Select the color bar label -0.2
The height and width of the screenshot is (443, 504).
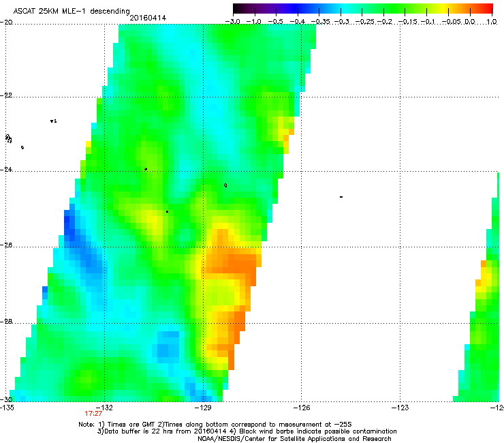tap(385, 22)
